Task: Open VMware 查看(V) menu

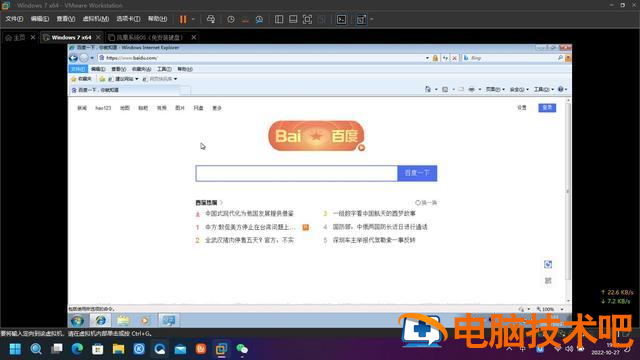Action: click(65, 19)
